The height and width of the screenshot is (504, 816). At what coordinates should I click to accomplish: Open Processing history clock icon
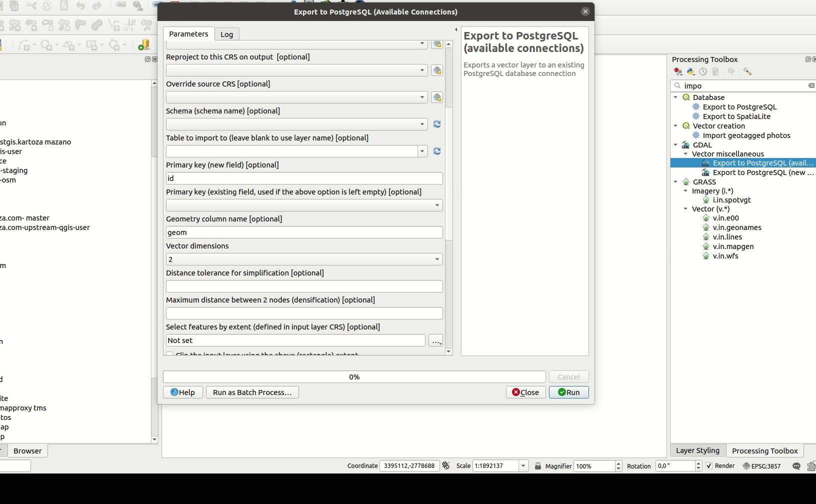703,71
